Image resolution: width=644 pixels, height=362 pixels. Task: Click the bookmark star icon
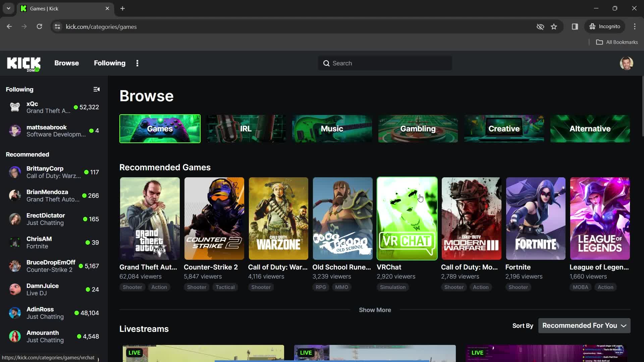tap(554, 26)
